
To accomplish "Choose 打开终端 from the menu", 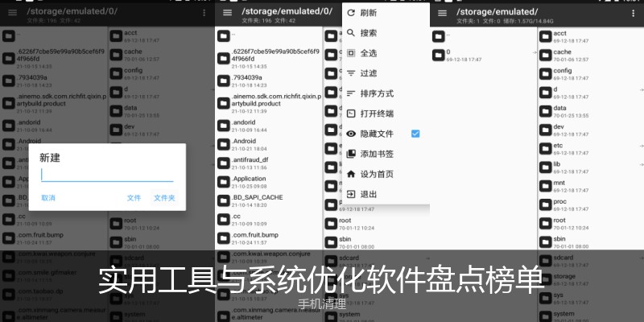I will coord(386,114).
